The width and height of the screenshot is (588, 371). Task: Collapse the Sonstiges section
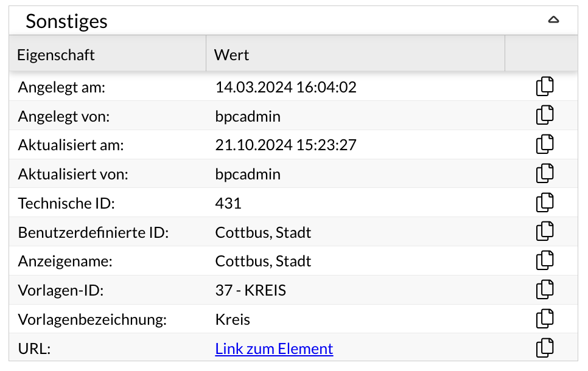tap(553, 20)
